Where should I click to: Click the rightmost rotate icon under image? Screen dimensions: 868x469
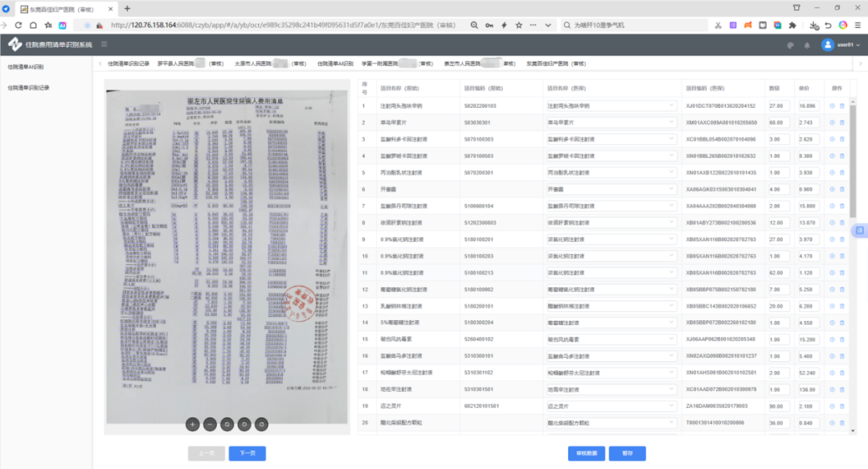(262, 423)
